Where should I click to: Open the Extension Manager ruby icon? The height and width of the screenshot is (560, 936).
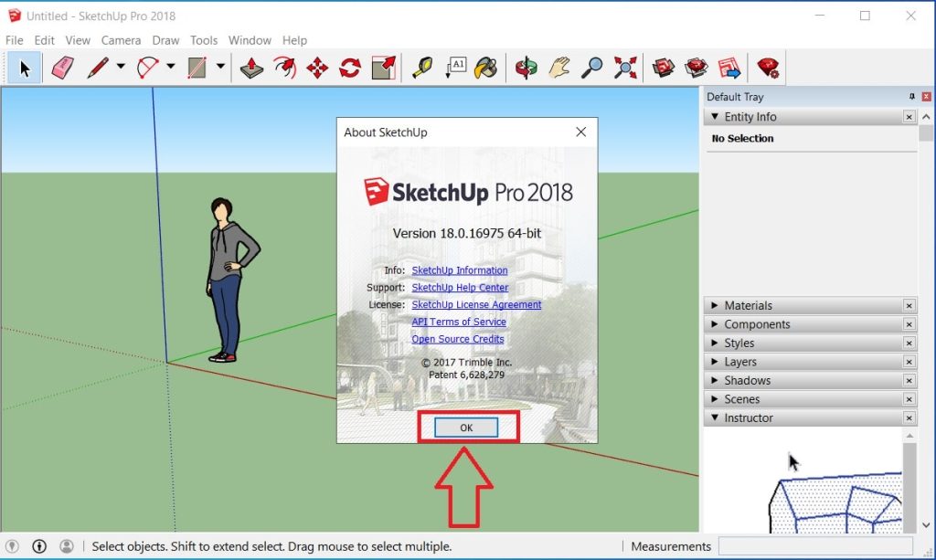(x=768, y=68)
